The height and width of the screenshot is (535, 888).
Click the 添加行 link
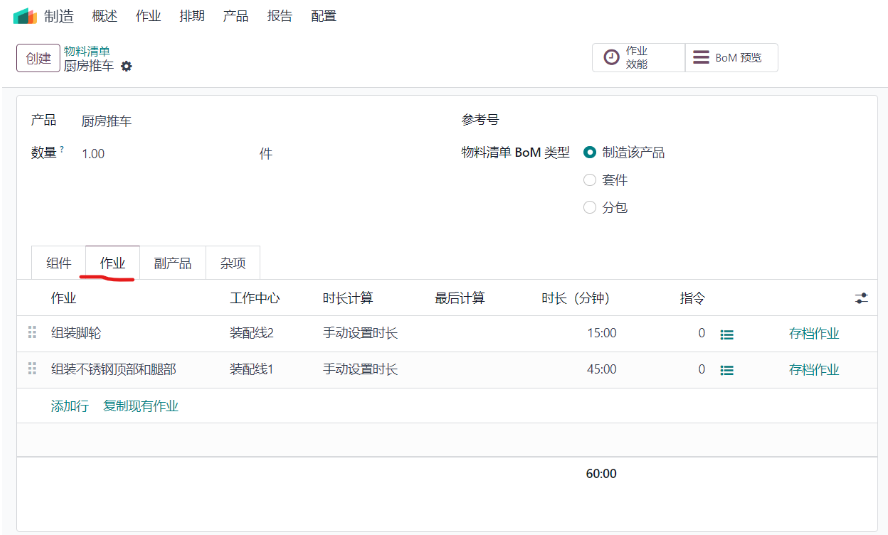70,406
